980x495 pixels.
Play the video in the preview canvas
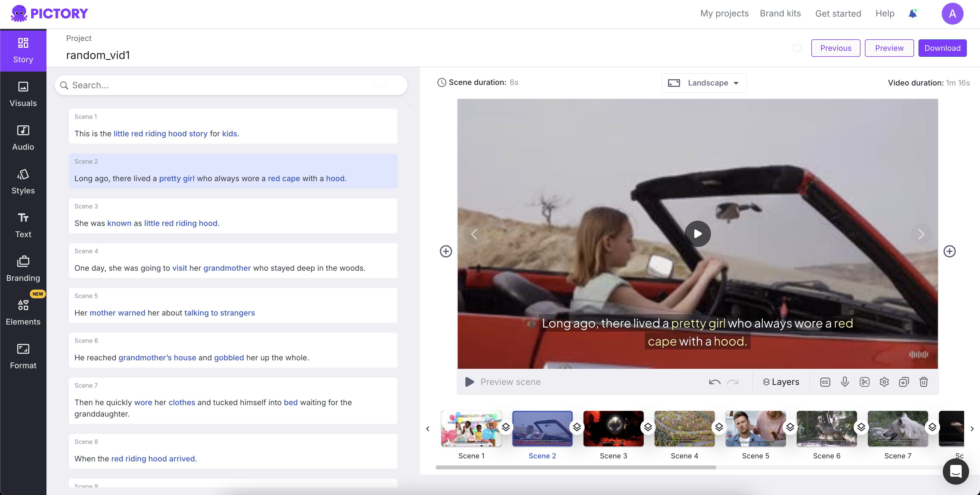[x=698, y=234]
